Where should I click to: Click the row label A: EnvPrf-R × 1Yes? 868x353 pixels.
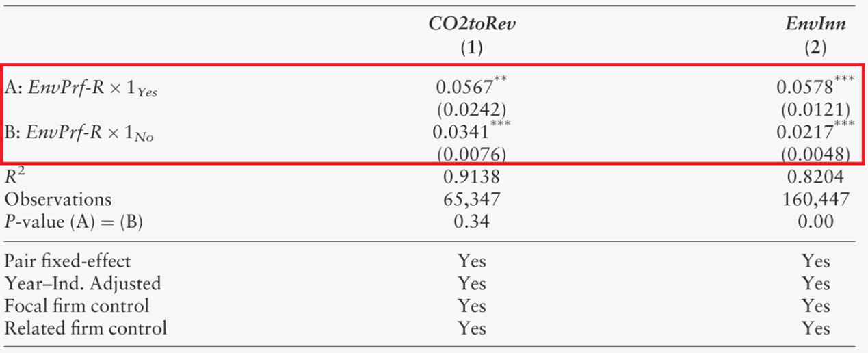[x=81, y=88]
